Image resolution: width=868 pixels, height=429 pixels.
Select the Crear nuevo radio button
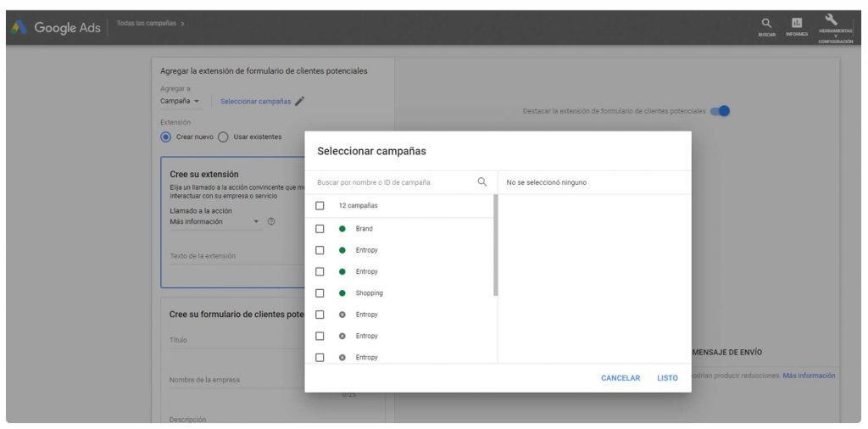[x=165, y=136]
